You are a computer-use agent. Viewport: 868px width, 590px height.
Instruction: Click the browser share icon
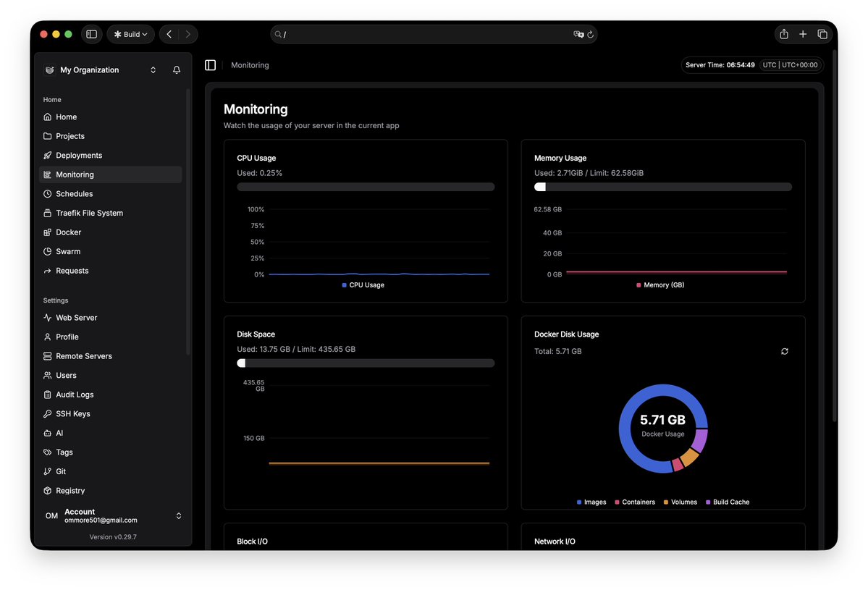point(784,34)
